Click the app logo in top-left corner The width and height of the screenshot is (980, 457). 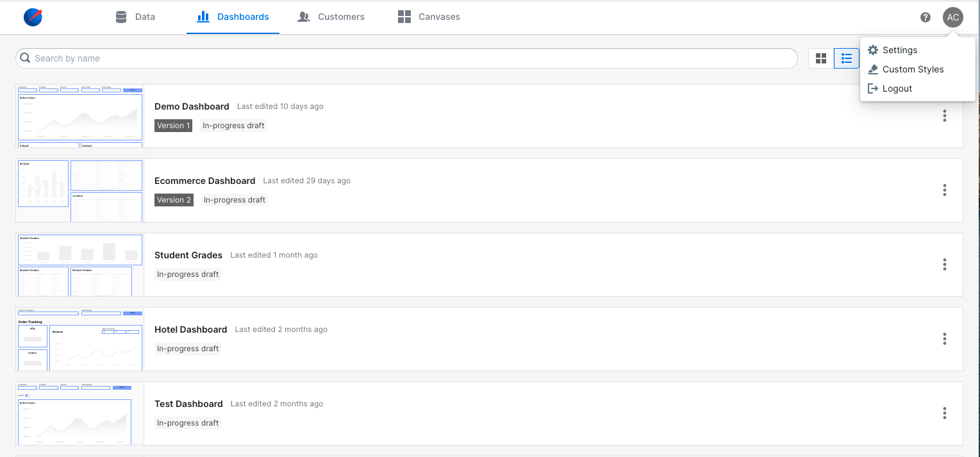tap(33, 17)
